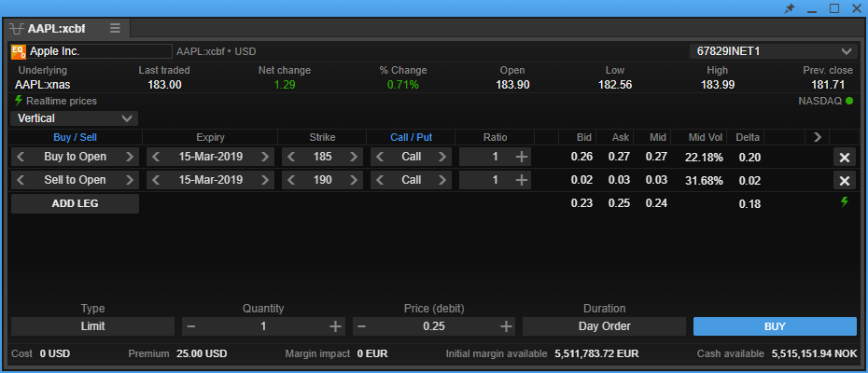Image resolution: width=868 pixels, height=373 pixels.
Task: Click the blue BUY button
Action: click(x=775, y=326)
